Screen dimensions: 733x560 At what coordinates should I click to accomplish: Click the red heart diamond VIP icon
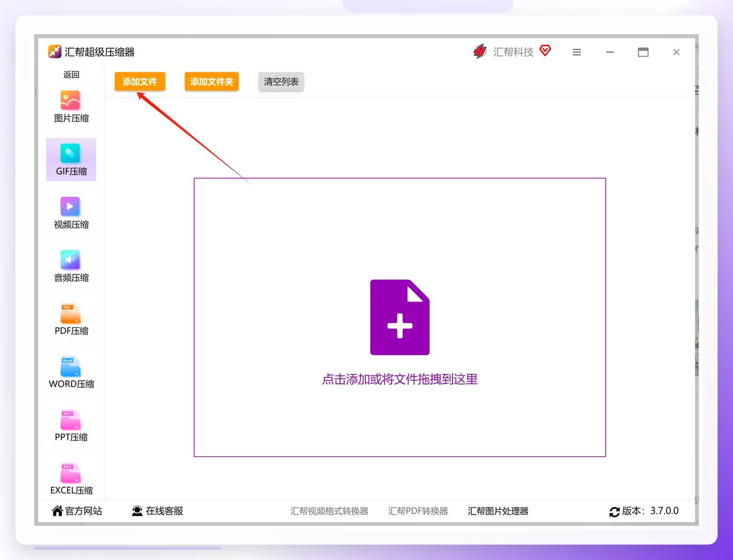[545, 51]
